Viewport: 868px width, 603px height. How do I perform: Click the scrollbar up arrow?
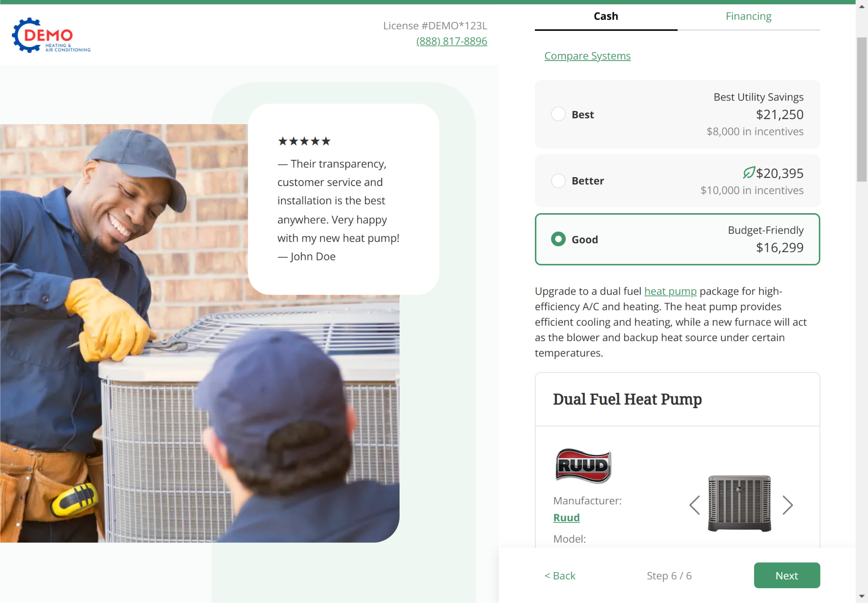pyautogui.click(x=862, y=6)
